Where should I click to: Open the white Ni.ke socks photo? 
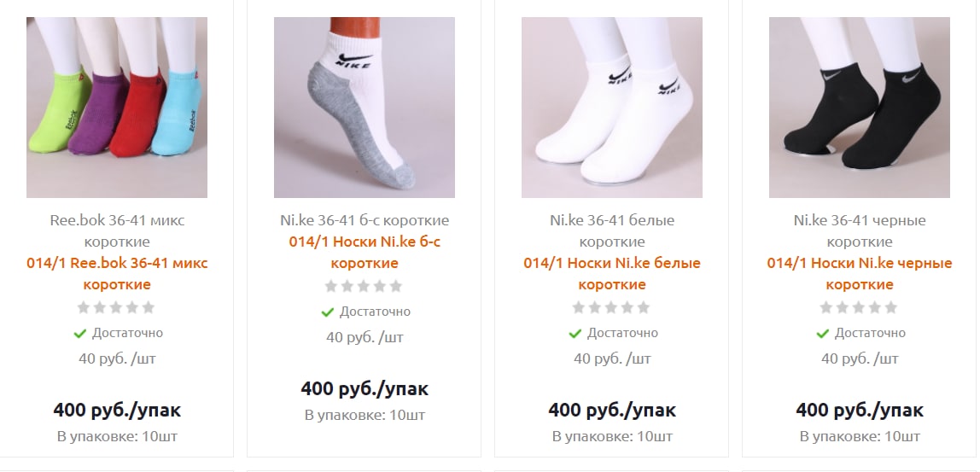[x=612, y=108]
